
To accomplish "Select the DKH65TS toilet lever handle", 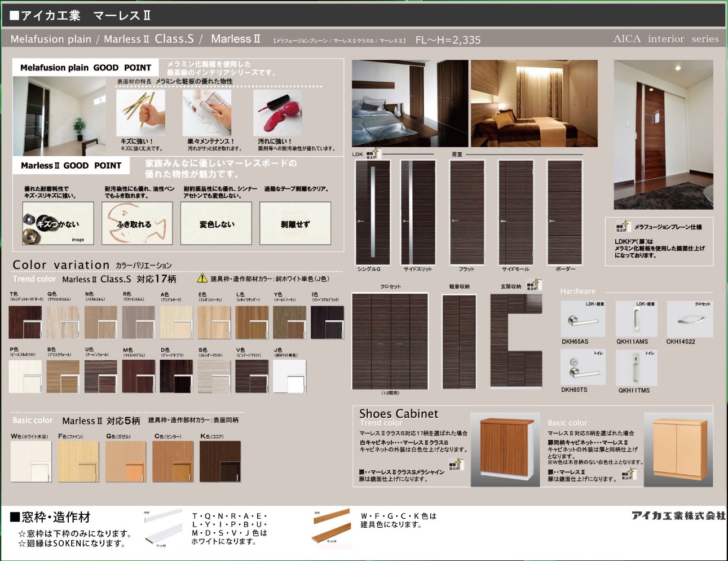I will (x=583, y=367).
